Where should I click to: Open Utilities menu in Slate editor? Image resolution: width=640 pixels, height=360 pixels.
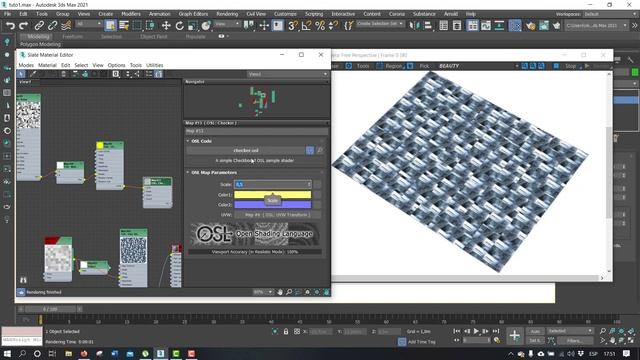click(x=154, y=65)
